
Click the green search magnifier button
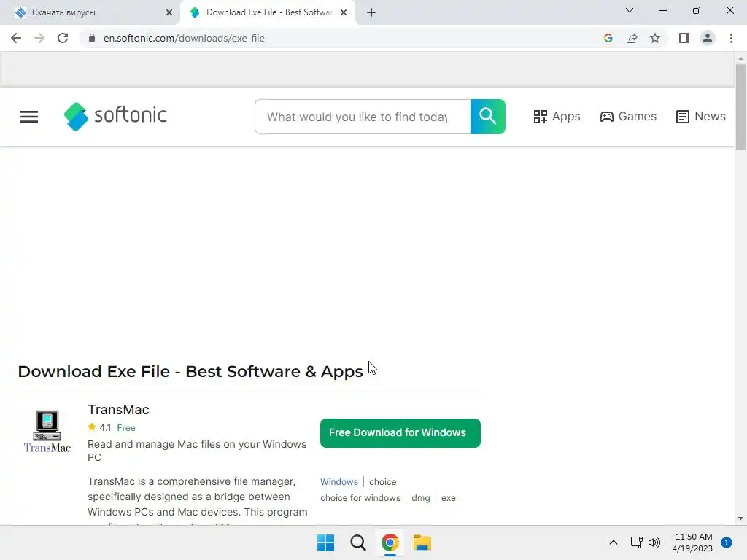pos(488,117)
